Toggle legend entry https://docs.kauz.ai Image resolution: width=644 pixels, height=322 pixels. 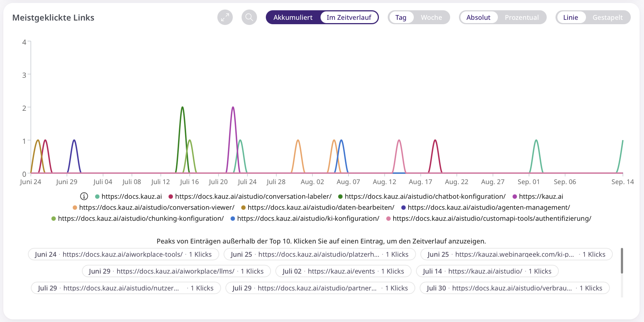[x=128, y=197]
